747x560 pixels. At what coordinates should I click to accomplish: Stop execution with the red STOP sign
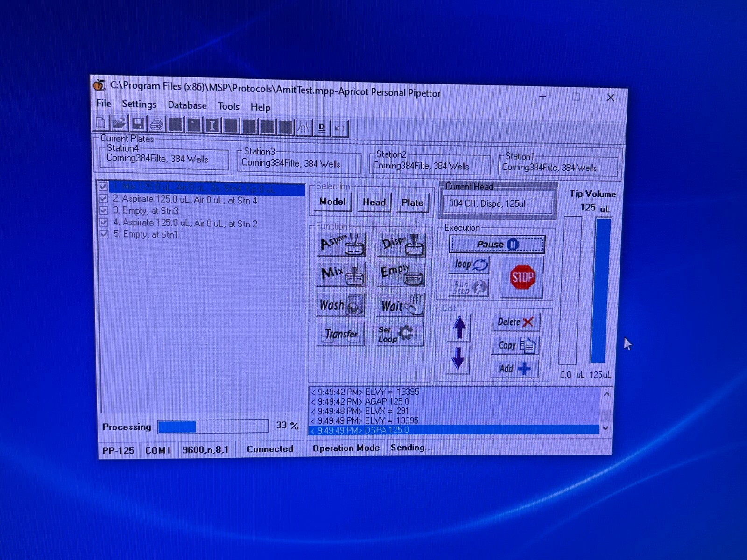pos(522,278)
